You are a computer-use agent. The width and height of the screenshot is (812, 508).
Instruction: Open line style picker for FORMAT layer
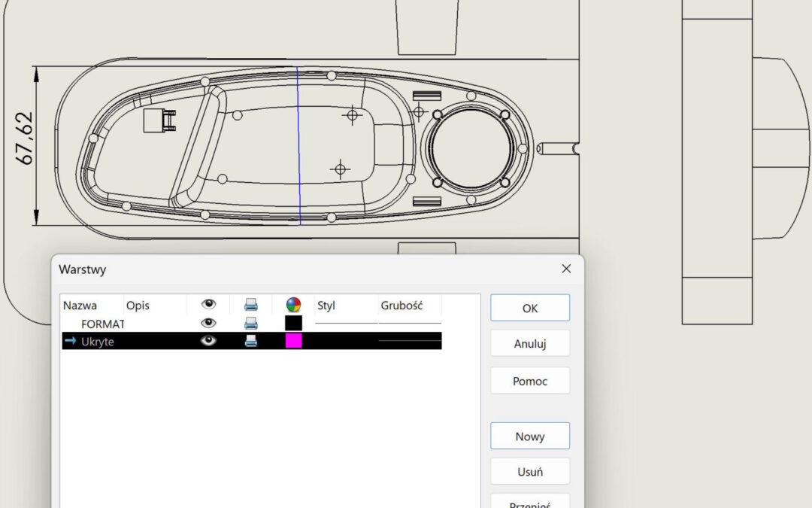pos(346,323)
